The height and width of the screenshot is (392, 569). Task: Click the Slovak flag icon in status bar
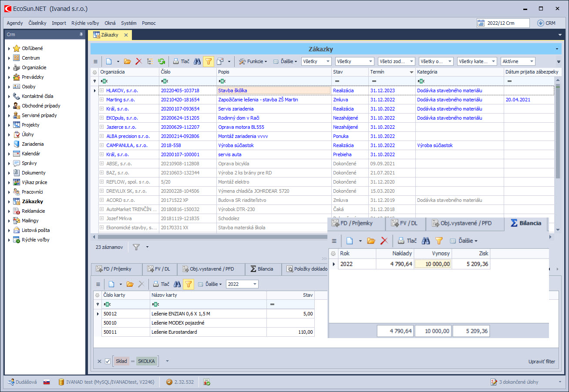pyautogui.click(x=46, y=382)
